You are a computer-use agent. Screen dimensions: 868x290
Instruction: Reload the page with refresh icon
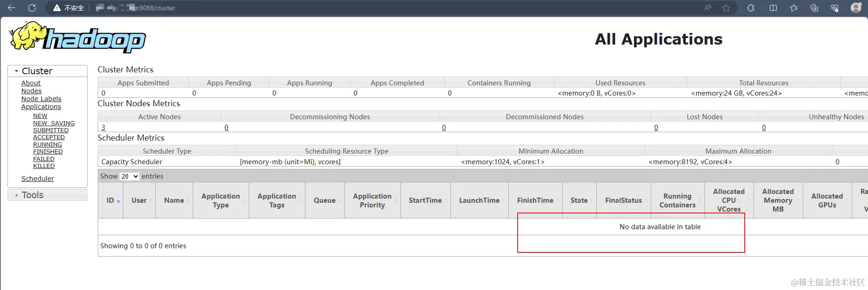(x=32, y=7)
